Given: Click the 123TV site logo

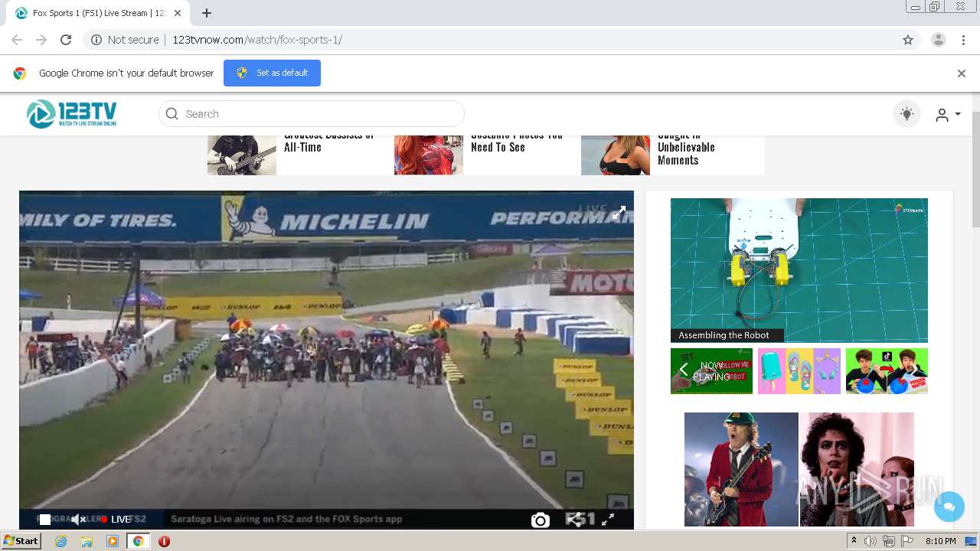Looking at the screenshot, I should pyautogui.click(x=72, y=114).
